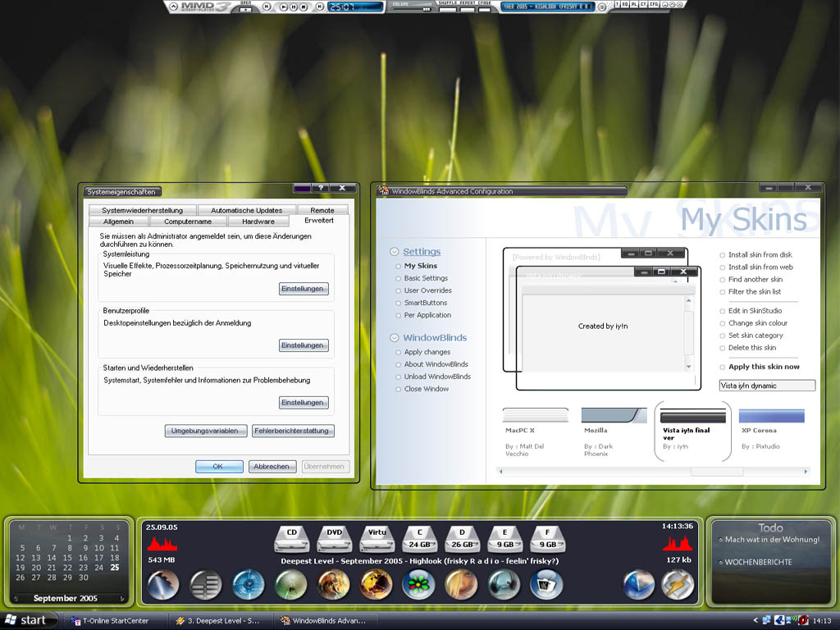Screen dimensions: 840x630
Task: Click Edit in SkinStudio
Action: (x=755, y=311)
